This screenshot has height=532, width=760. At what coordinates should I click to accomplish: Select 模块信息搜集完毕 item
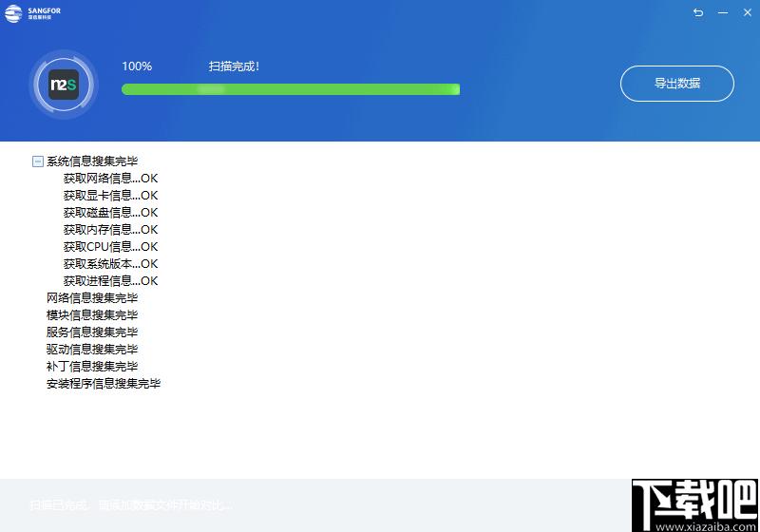point(92,315)
